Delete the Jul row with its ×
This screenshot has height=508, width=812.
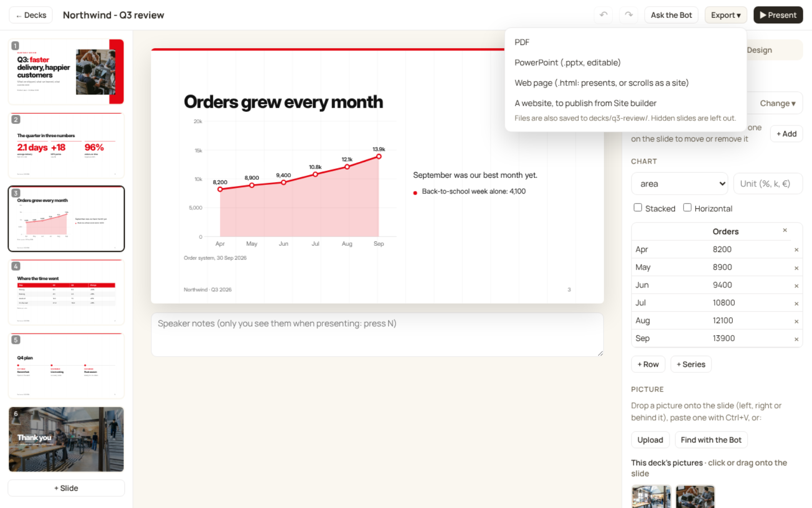[796, 303]
